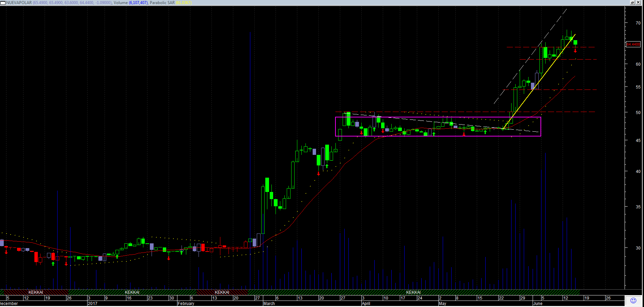Select the yellow trendline on the chart
The image size is (644, 307).
[x=539, y=82]
